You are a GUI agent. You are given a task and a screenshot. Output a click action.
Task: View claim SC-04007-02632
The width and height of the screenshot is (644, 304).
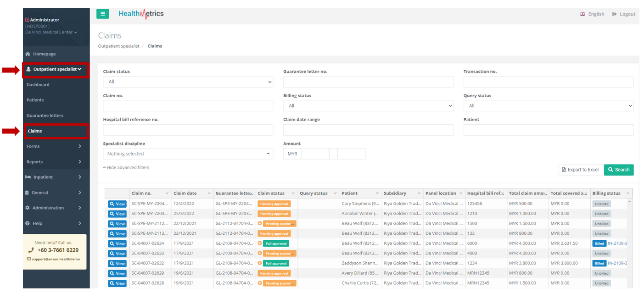pos(117,264)
